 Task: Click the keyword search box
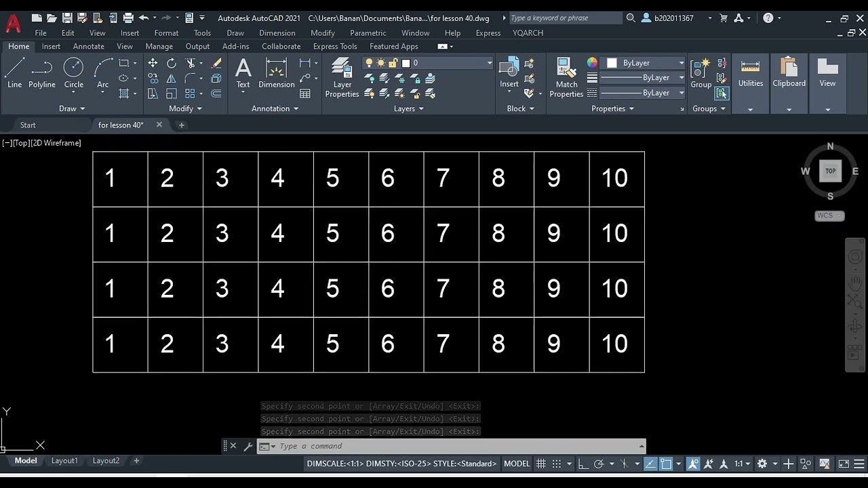pyautogui.click(x=565, y=18)
